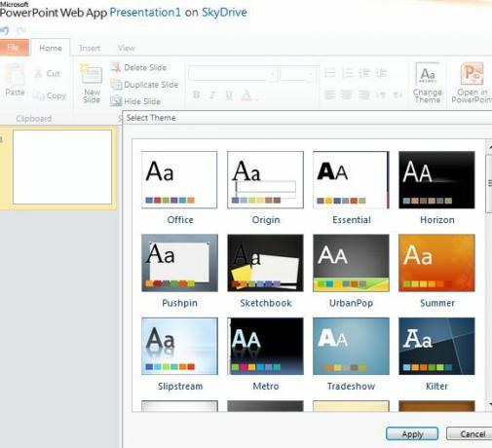Click the scrollbar down arrow in theme list
Screen dimensions: 492x448
490,404
